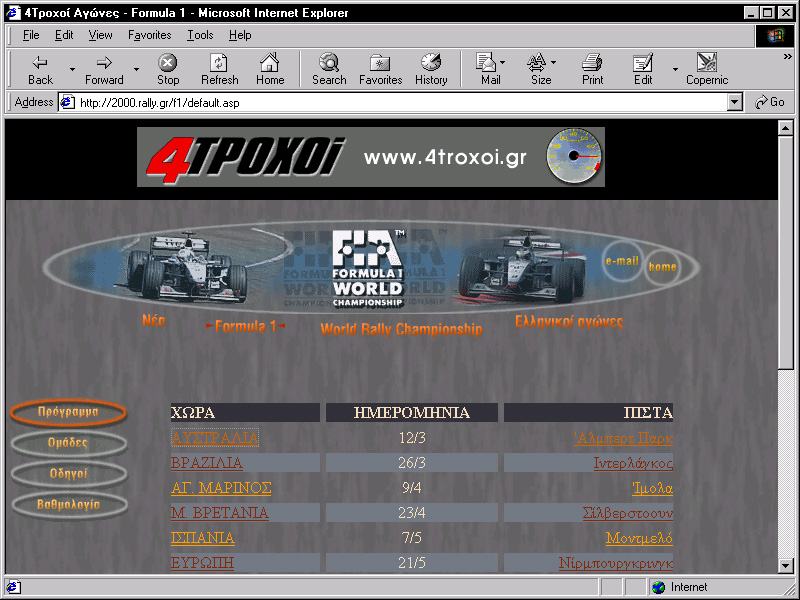Select the Οδηγοί sidebar button
The width and height of the screenshot is (800, 600).
68,474
